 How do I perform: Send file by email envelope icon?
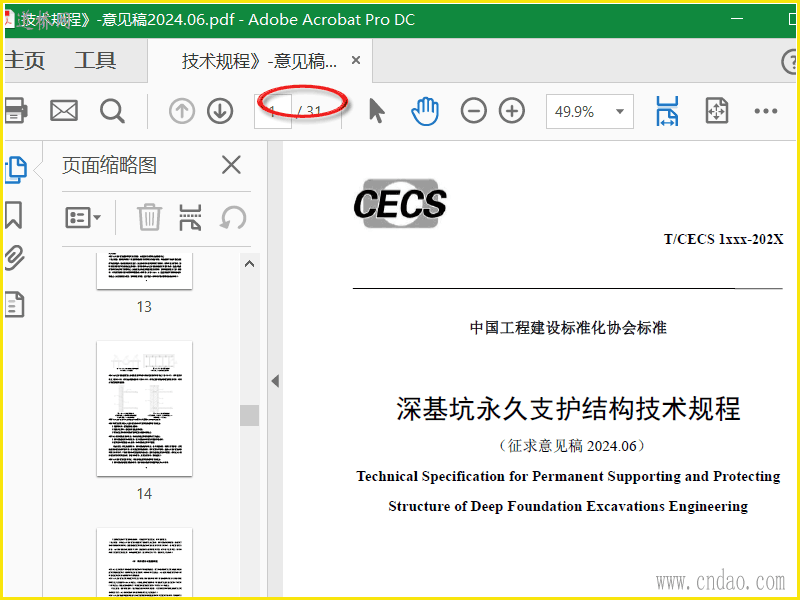(x=64, y=111)
